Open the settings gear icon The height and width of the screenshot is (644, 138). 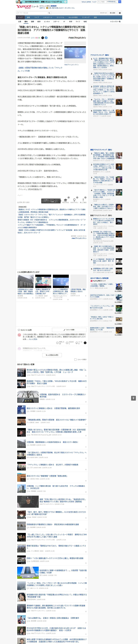click(x=120, y=13)
